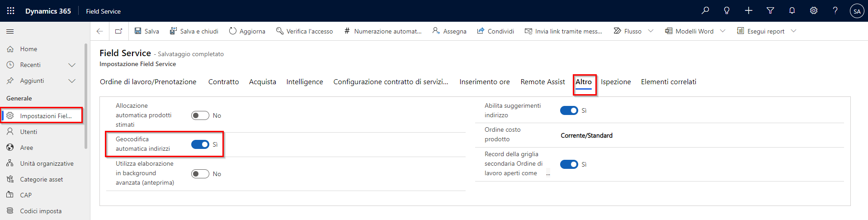Click the Flusso command
This screenshot has height=220, width=868.
[627, 31]
